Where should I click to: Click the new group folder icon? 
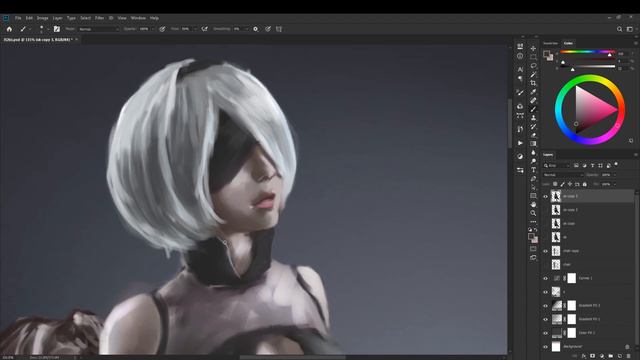tap(611, 356)
